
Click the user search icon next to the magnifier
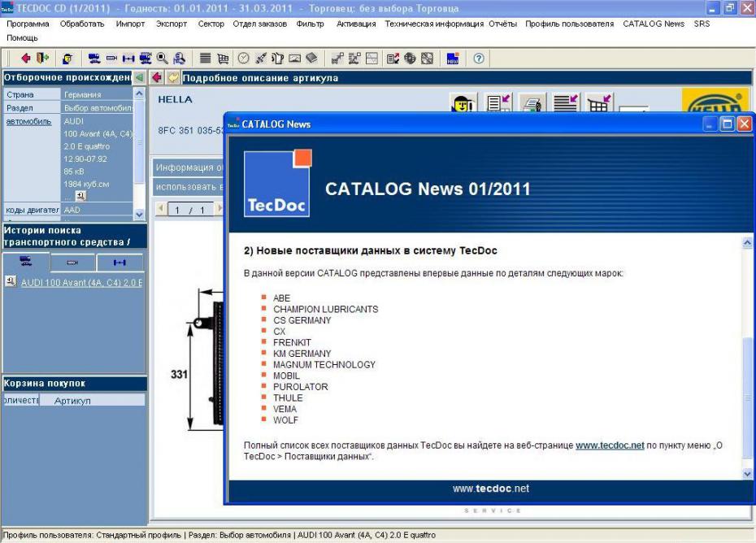[x=179, y=59]
